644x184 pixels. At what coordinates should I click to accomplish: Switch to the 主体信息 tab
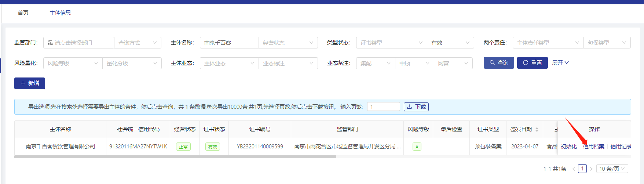coord(60,13)
